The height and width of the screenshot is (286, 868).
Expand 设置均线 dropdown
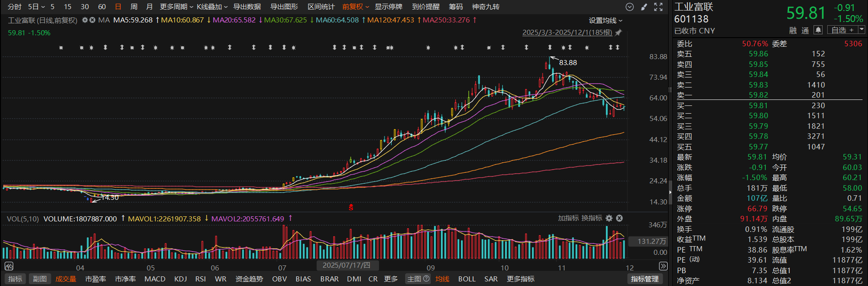605,21
